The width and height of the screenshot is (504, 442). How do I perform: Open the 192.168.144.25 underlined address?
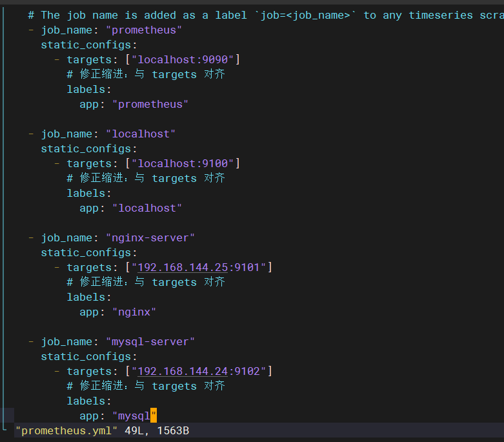click(x=183, y=267)
